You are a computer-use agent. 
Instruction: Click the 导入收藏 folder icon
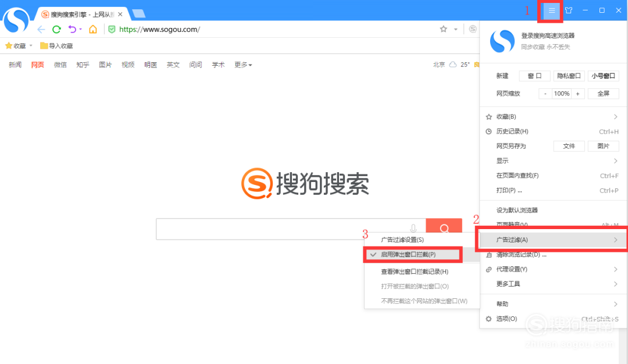pyautogui.click(x=44, y=46)
